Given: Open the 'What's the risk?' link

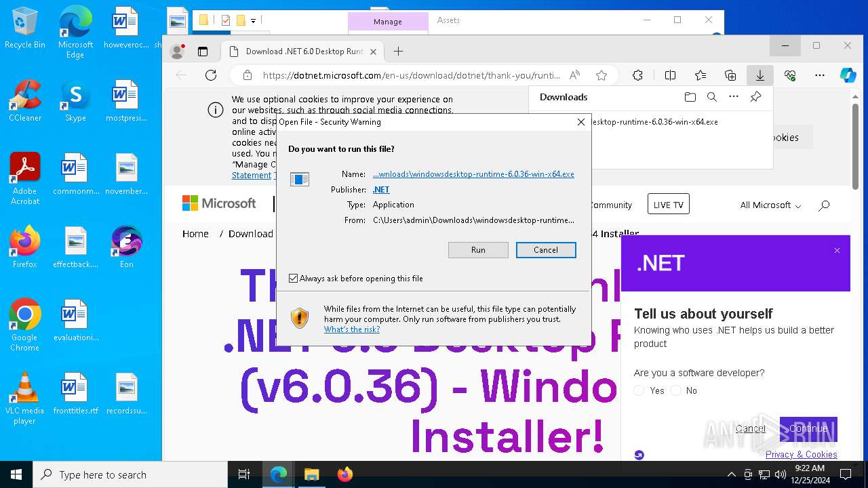Looking at the screenshot, I should [351, 329].
